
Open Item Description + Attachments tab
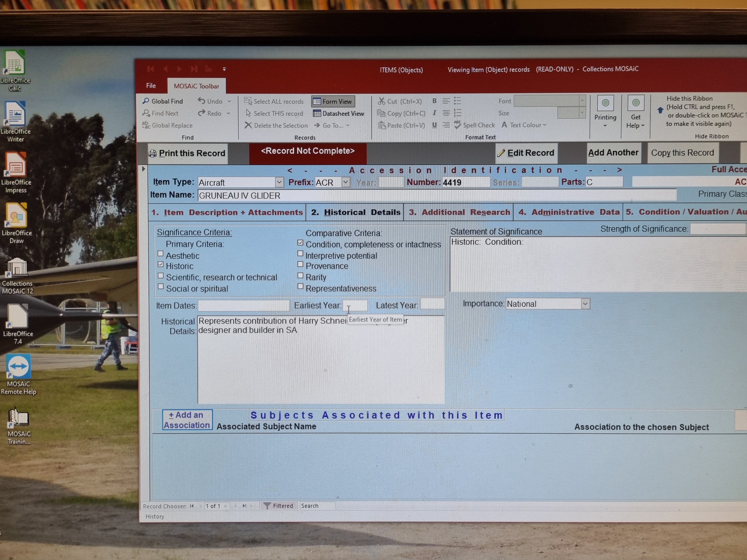[x=227, y=212]
